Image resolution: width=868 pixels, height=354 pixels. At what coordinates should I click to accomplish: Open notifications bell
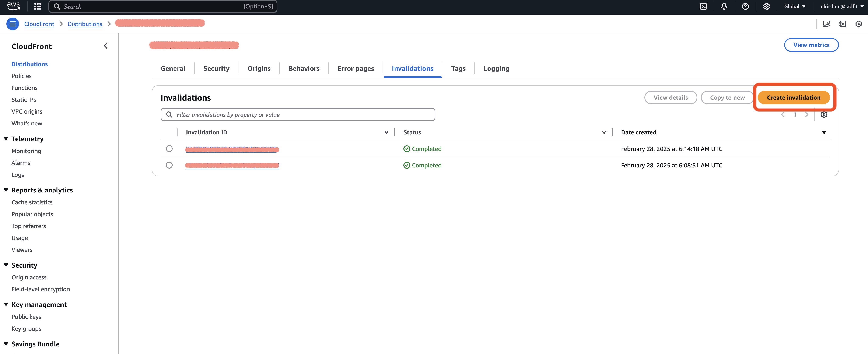[x=724, y=6]
